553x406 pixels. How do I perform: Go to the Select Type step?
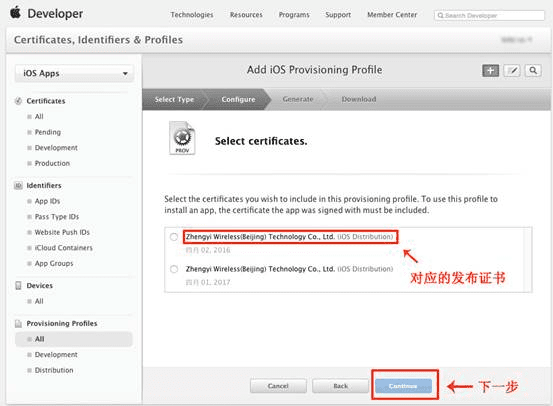[x=174, y=99]
